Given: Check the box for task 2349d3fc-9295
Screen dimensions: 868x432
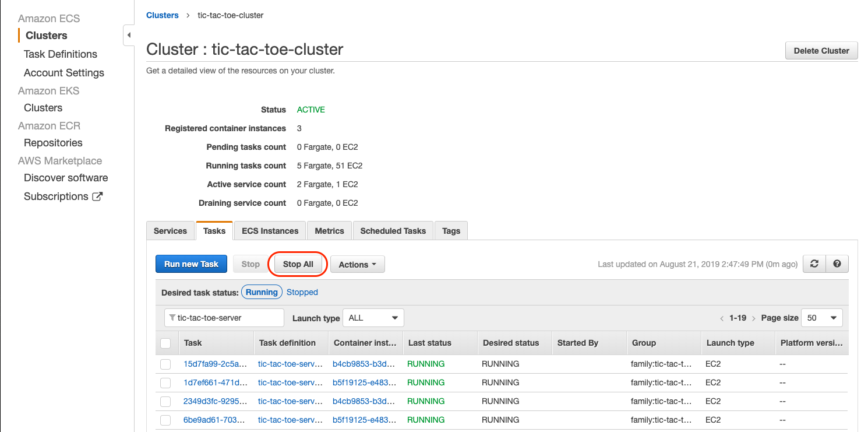Looking at the screenshot, I should click(165, 401).
